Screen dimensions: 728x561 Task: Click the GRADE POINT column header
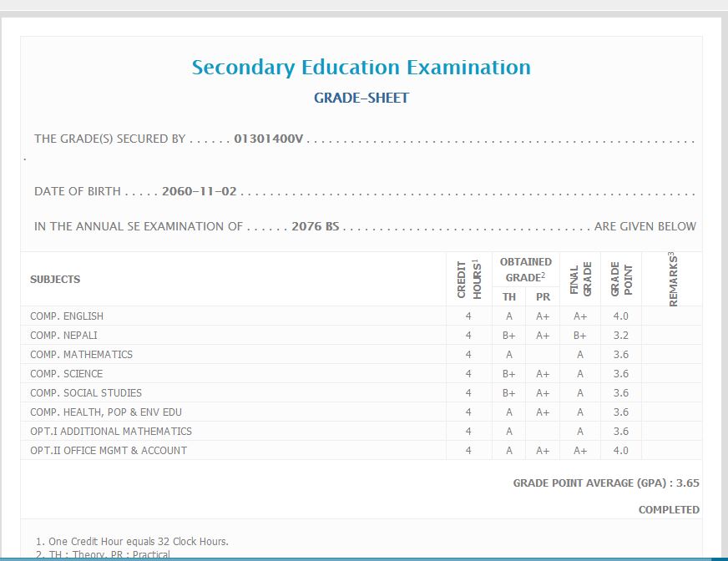tap(621, 279)
